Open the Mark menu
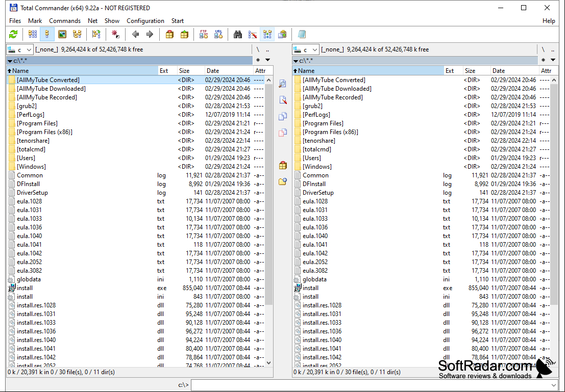 [35, 21]
